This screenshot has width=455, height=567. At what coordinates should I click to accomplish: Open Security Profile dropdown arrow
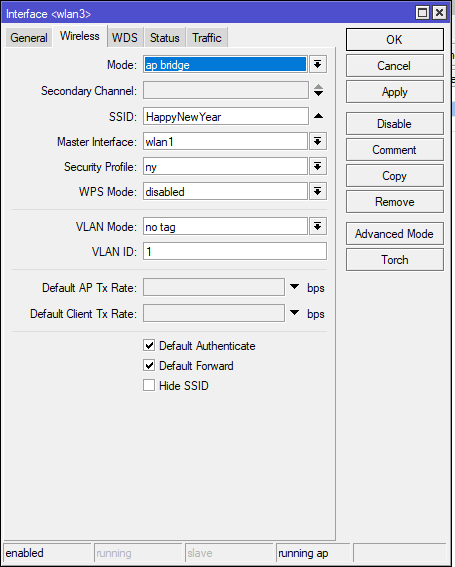coord(318,166)
